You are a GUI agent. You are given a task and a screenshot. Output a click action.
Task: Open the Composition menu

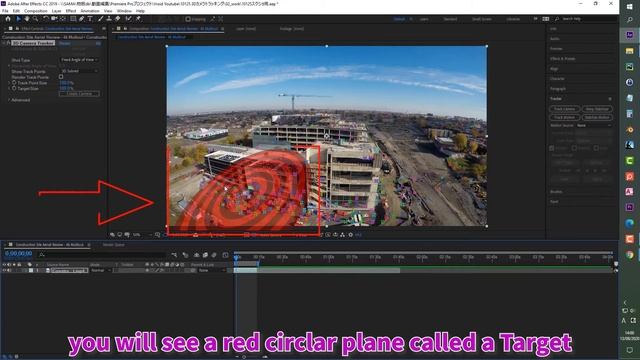coord(36,11)
